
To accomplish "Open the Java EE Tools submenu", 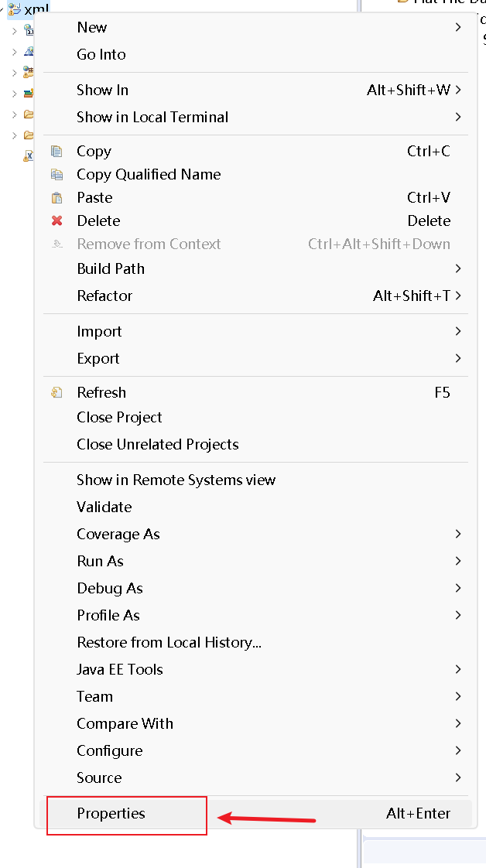I will (x=120, y=670).
